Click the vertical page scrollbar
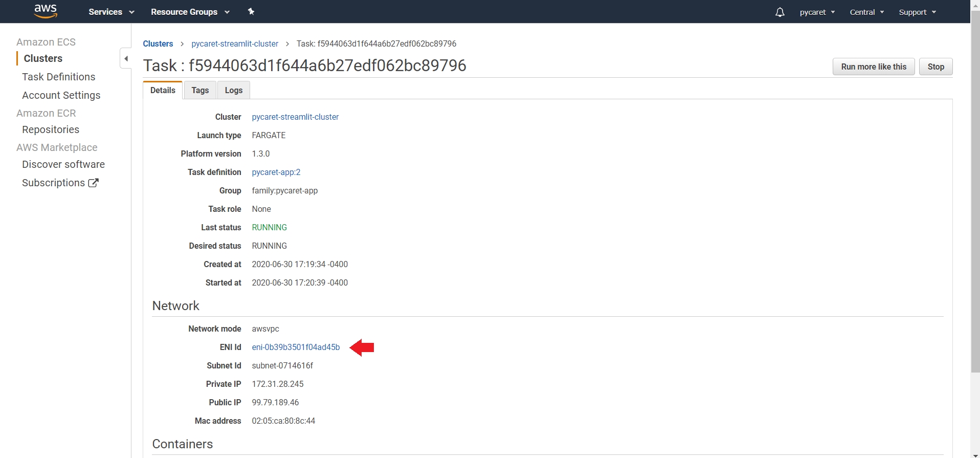This screenshot has height=458, width=980. (x=975, y=205)
